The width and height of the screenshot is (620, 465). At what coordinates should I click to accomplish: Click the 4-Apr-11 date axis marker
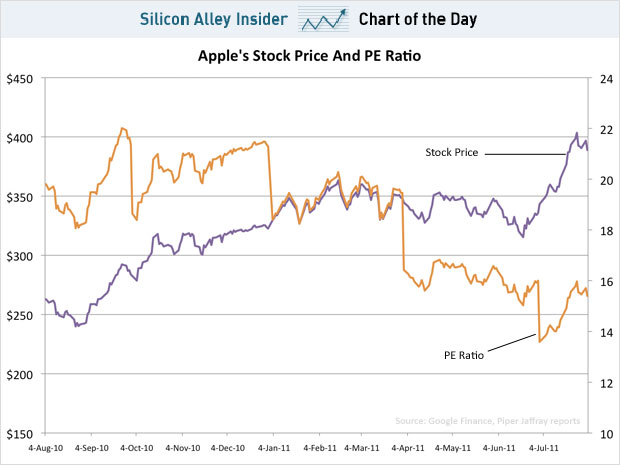tap(408, 448)
